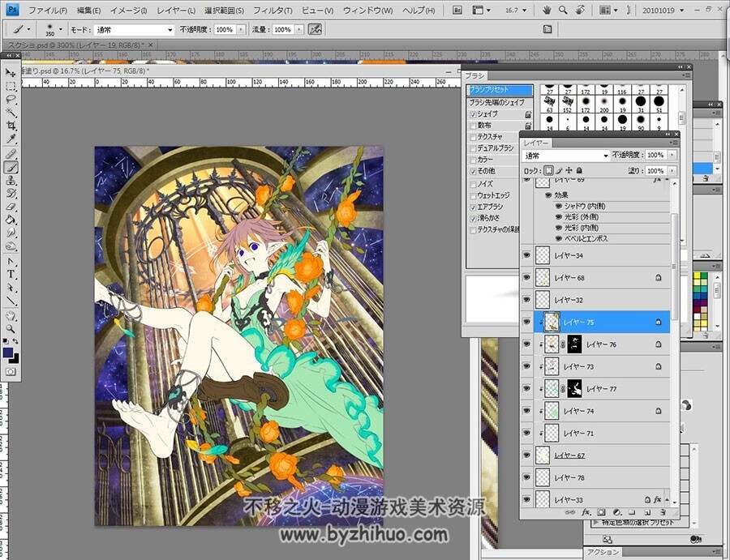This screenshot has width=730, height=560.
Task: Open layer fill 塗り arrow
Action: pos(672,171)
